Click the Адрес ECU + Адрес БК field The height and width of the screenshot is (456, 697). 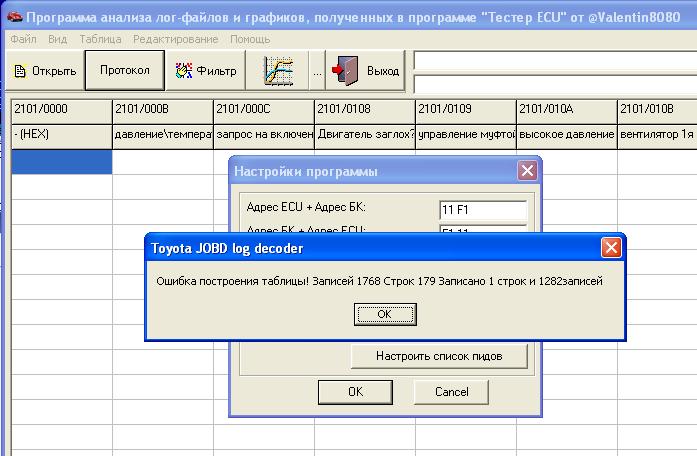click(484, 210)
